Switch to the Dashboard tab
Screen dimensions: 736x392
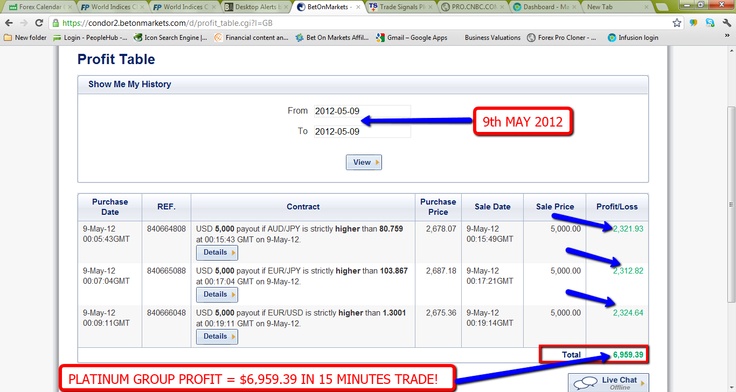pos(545,7)
